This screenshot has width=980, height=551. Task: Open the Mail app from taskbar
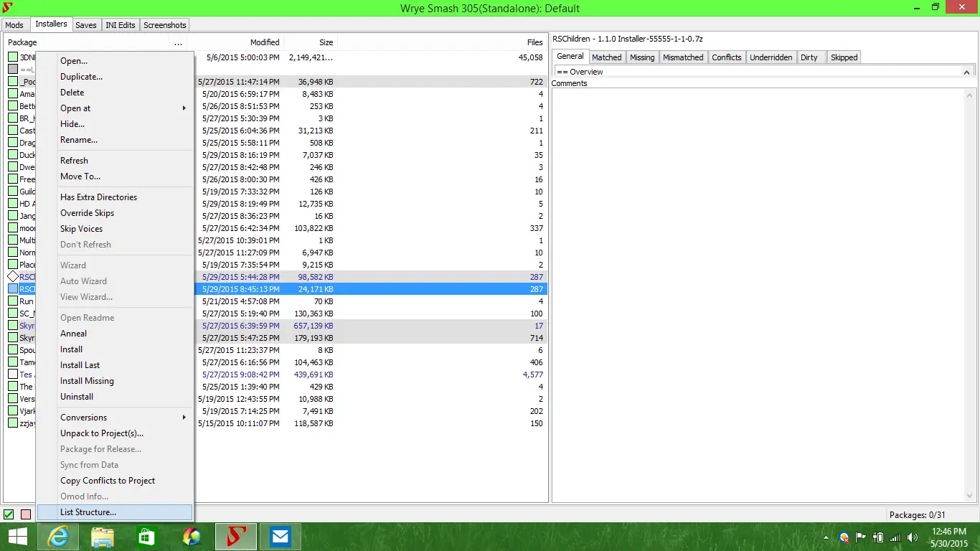coord(281,537)
